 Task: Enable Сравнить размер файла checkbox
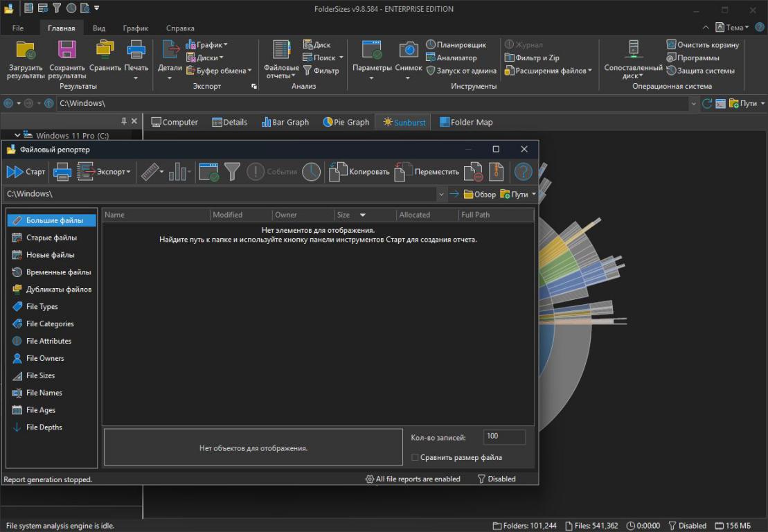tap(416, 457)
